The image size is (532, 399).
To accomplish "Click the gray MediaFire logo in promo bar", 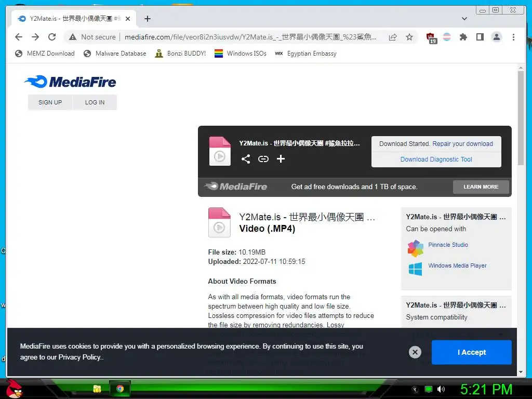I will [235, 187].
